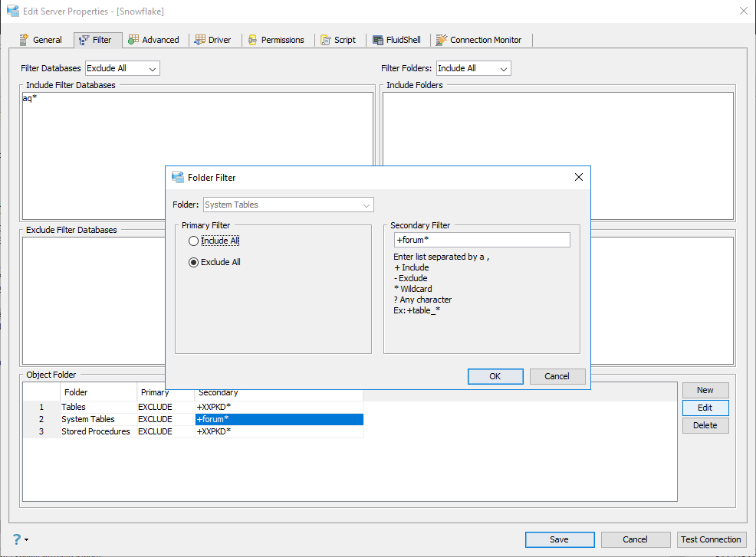Select the Stored Procedures folder row
Screen dimensions: 756x557
(193, 431)
